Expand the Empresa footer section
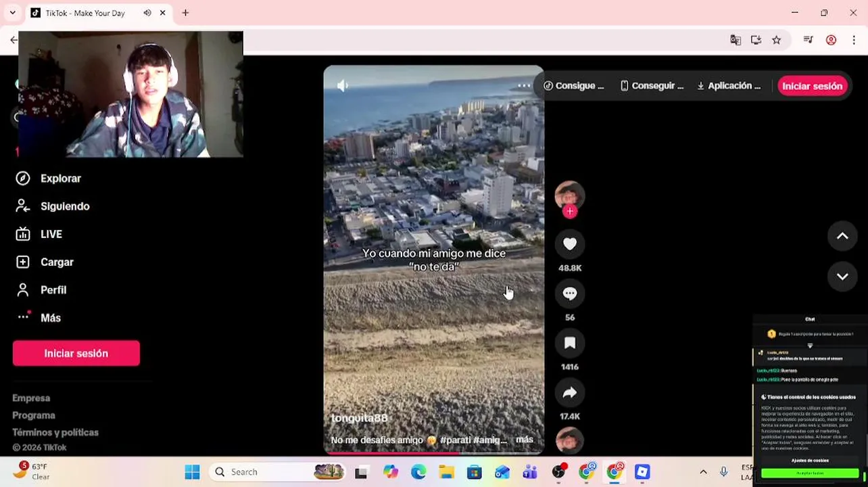 click(31, 398)
